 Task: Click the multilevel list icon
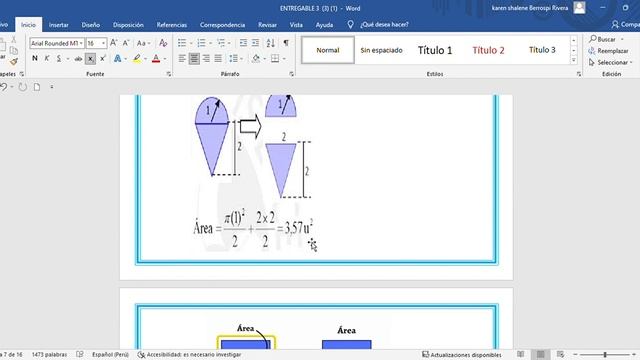click(x=221, y=43)
